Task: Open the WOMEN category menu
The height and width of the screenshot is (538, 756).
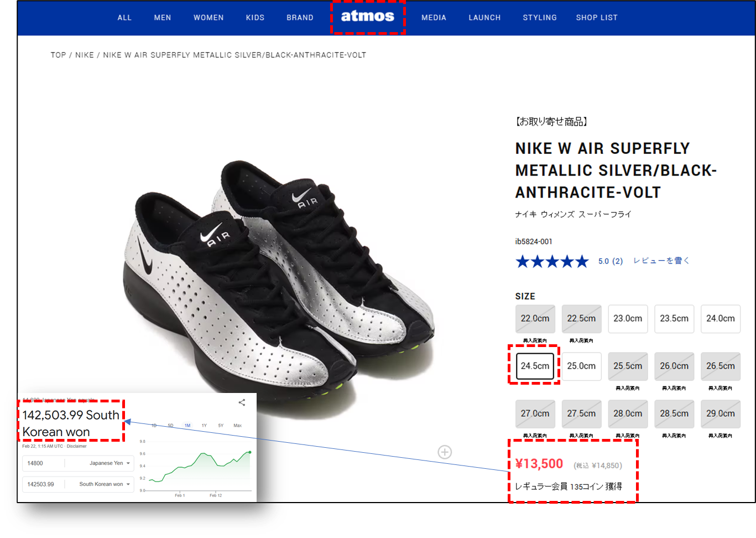Action: point(208,18)
